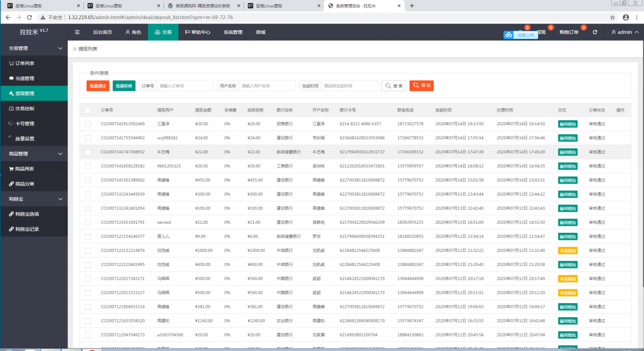The image size is (644, 351).
Task: Open the 发起时间 date picker field
Action: tap(350, 86)
